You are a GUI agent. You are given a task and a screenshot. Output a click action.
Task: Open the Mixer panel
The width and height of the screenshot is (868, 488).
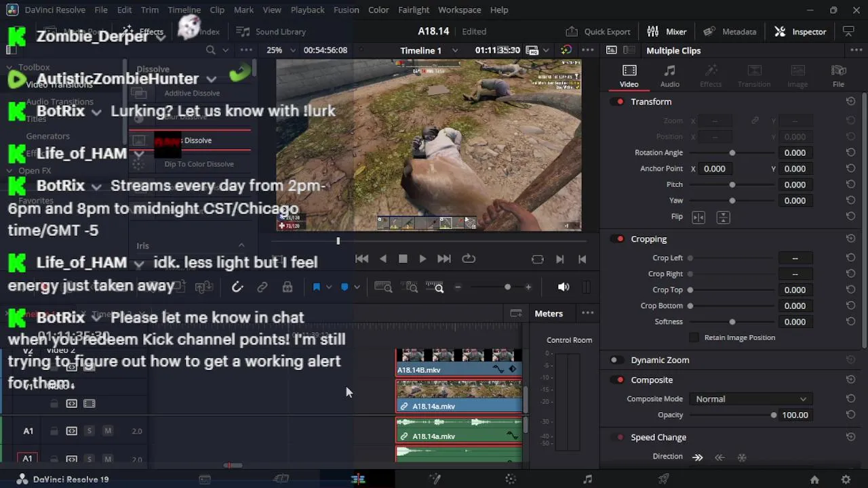667,31
